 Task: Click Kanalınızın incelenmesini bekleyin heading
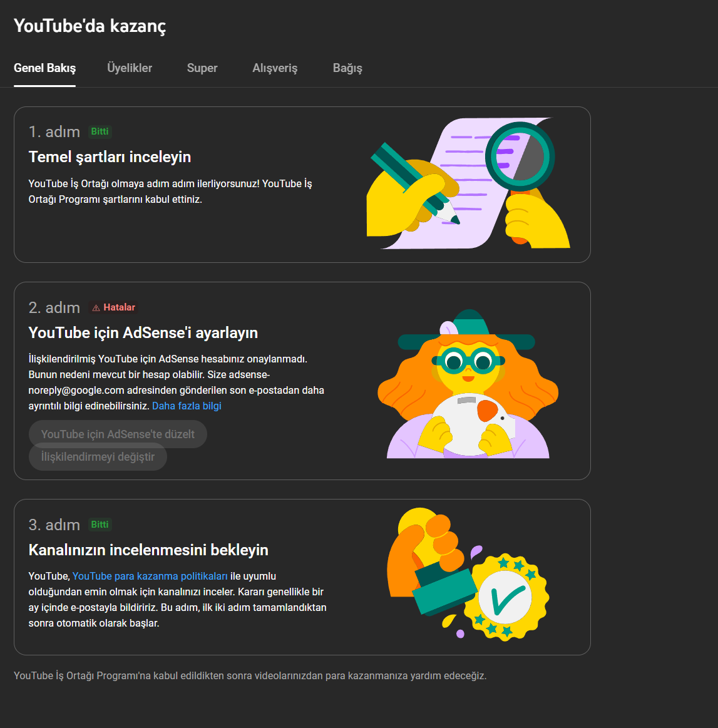(x=148, y=550)
